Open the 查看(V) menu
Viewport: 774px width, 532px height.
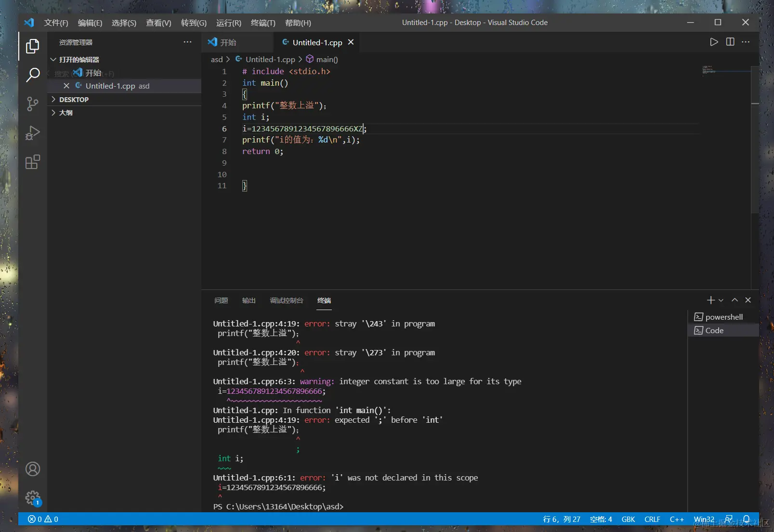[158, 23]
